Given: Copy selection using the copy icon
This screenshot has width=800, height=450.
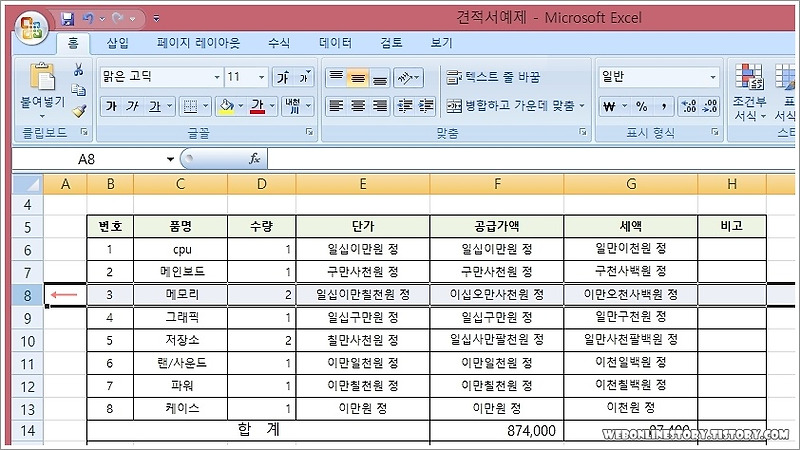Looking at the screenshot, I should 78,90.
